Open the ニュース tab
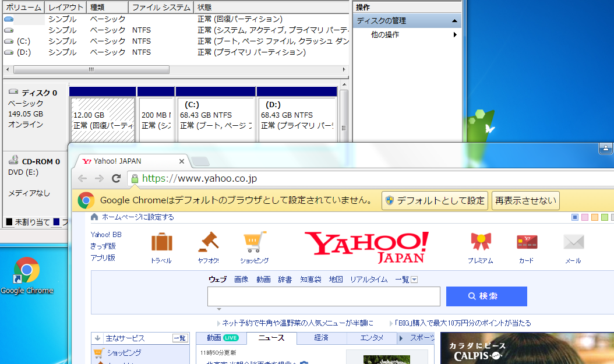614x364 pixels. (271, 338)
